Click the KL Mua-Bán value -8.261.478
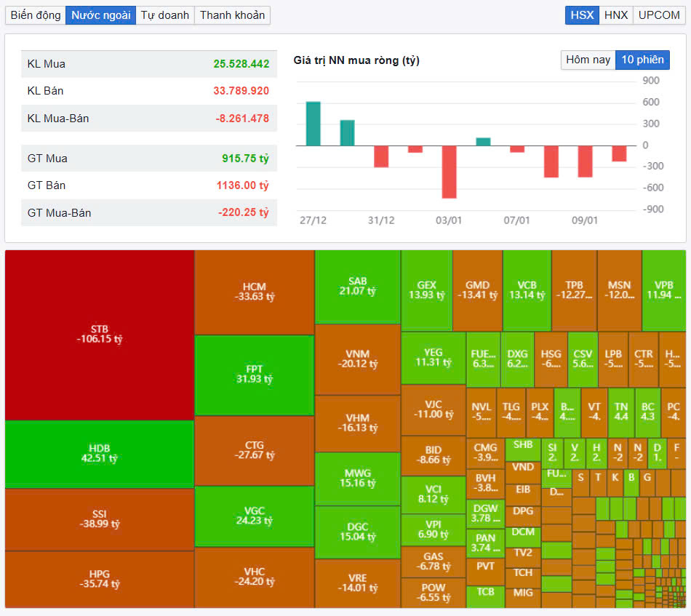Screen dimensions: 691x616 click(242, 119)
